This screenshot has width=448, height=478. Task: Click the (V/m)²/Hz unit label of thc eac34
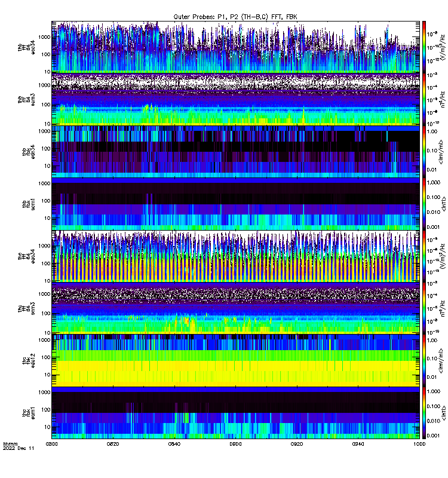click(x=443, y=256)
